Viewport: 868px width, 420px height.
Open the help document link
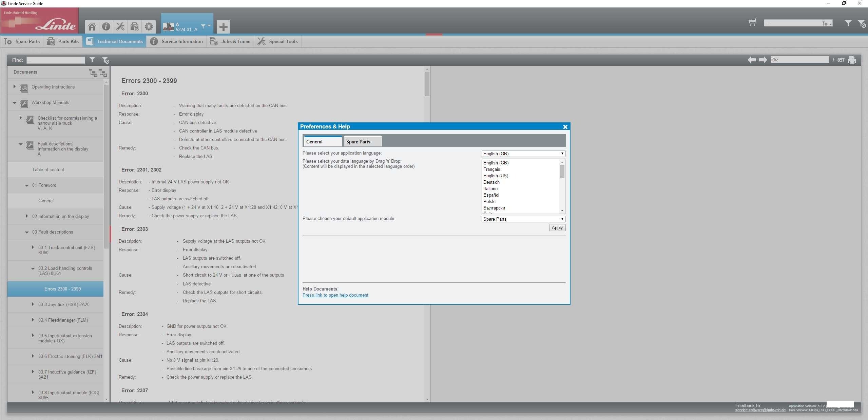(x=335, y=295)
